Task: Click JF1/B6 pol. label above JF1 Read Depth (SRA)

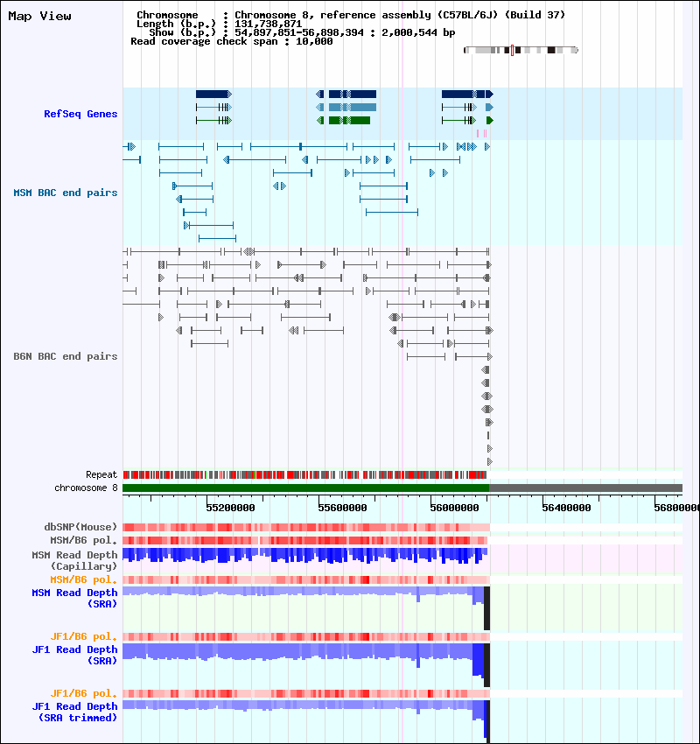Action: coord(83,636)
